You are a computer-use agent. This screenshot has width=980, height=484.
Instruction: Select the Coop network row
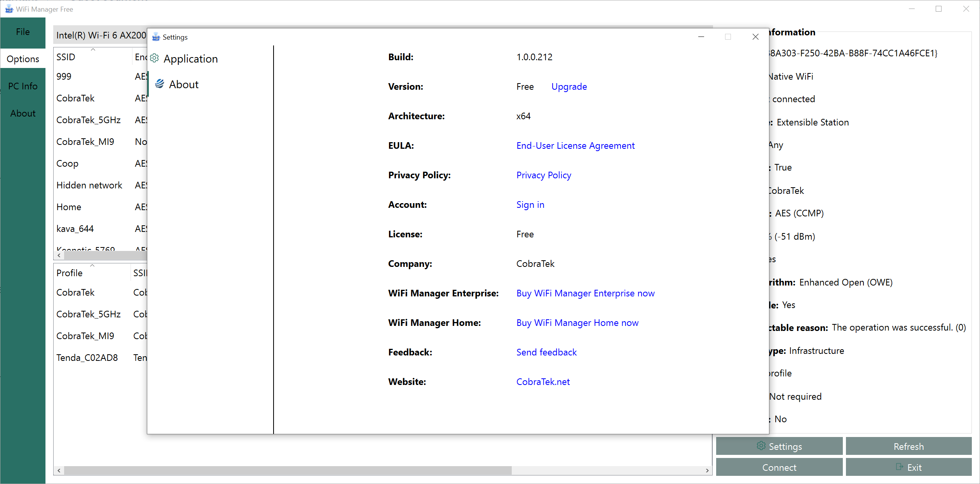point(100,164)
